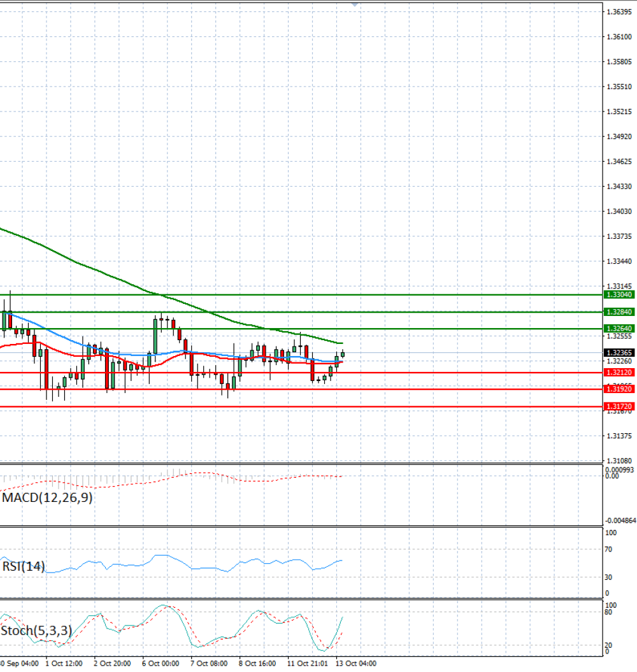637x672 pixels.
Task: Click the 1.33040 green resistance price label
Action: point(619,294)
